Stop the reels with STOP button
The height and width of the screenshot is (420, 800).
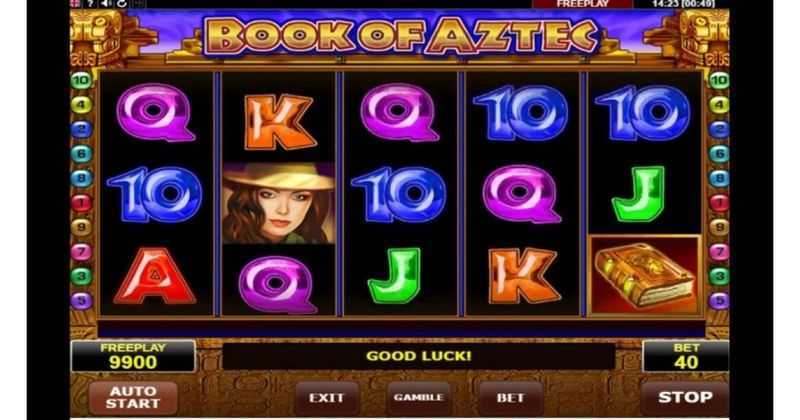pyautogui.click(x=685, y=398)
